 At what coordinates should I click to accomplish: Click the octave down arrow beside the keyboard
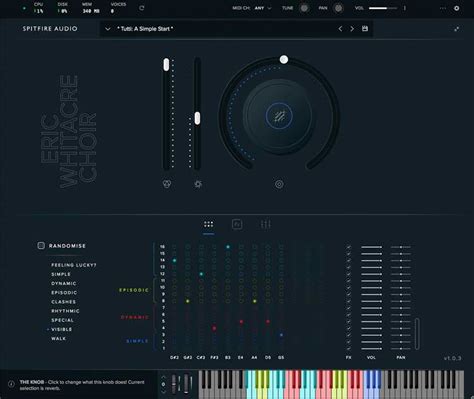(163, 391)
